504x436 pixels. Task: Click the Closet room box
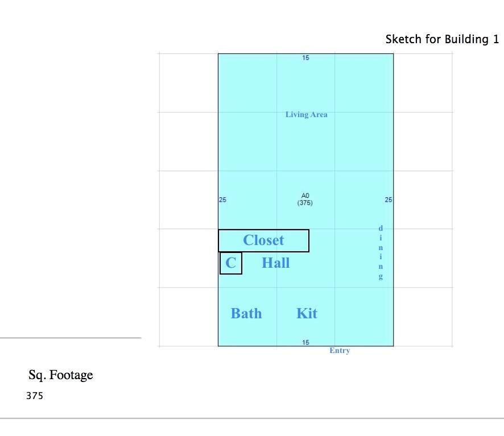[263, 240]
